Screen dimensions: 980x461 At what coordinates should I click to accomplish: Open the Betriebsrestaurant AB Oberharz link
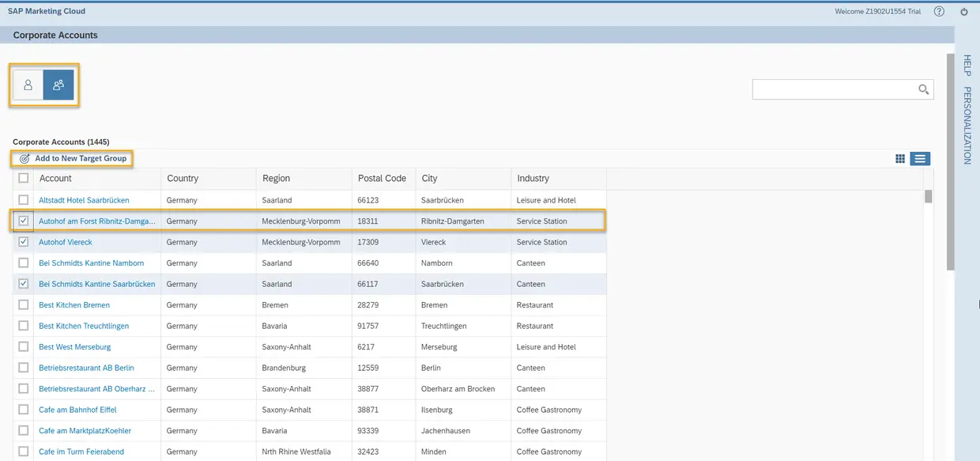[x=97, y=389]
